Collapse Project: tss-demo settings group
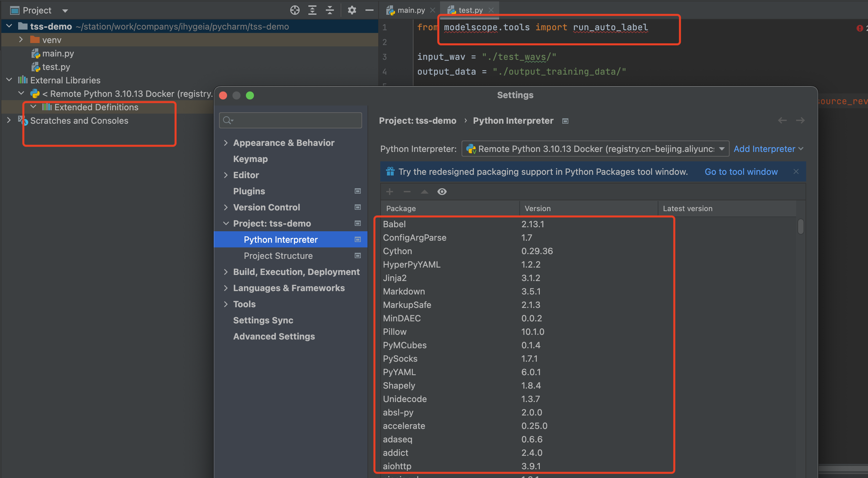868x478 pixels. pyautogui.click(x=226, y=224)
